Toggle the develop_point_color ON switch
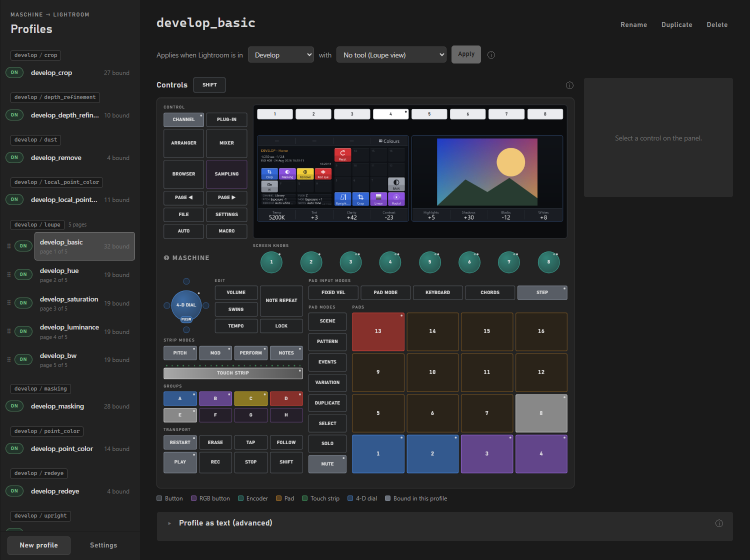 pyautogui.click(x=14, y=448)
